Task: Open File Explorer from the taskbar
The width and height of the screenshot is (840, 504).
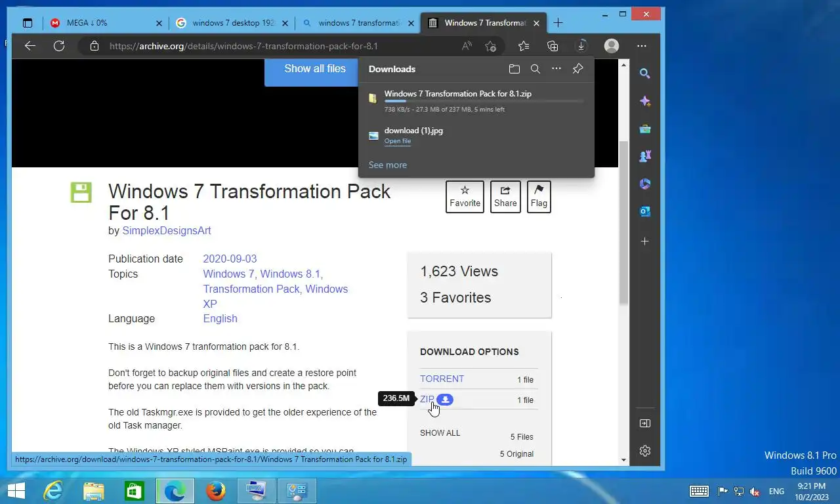Action: 94,490
